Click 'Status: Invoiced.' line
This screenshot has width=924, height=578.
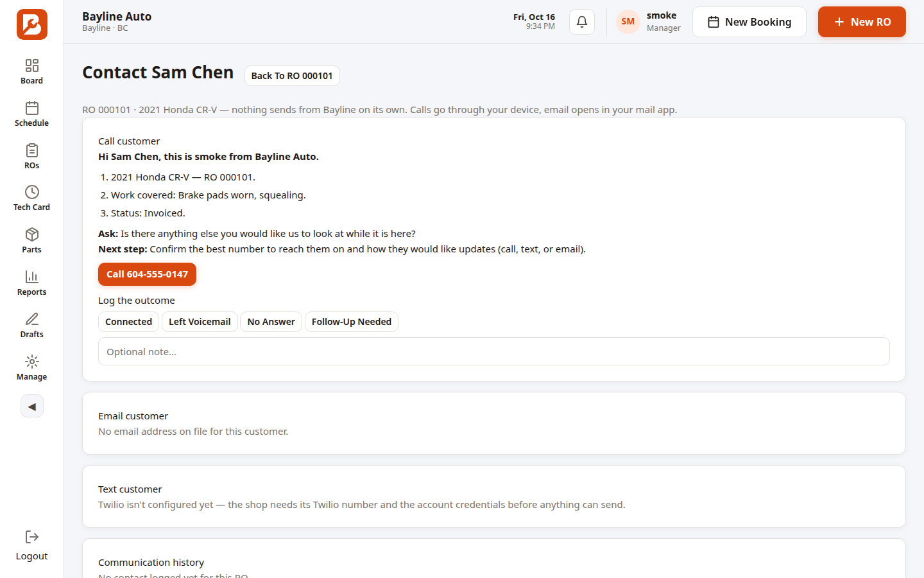(148, 213)
